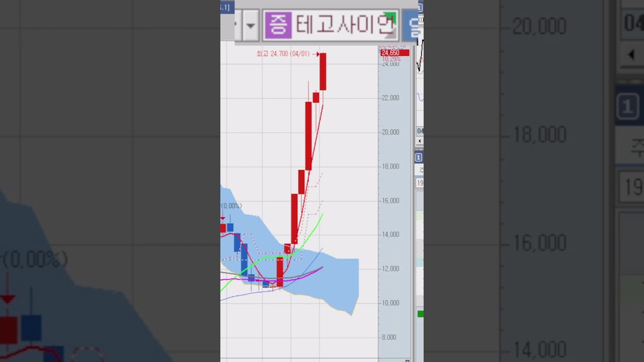This screenshot has width=644, height=362.
Task: Click the small green square in right panel
Action: [421, 314]
